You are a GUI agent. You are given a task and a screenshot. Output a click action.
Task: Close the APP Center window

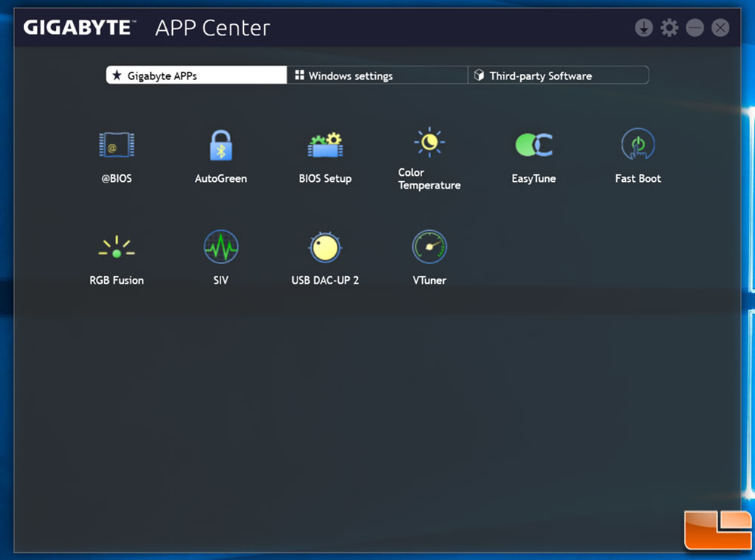click(720, 28)
